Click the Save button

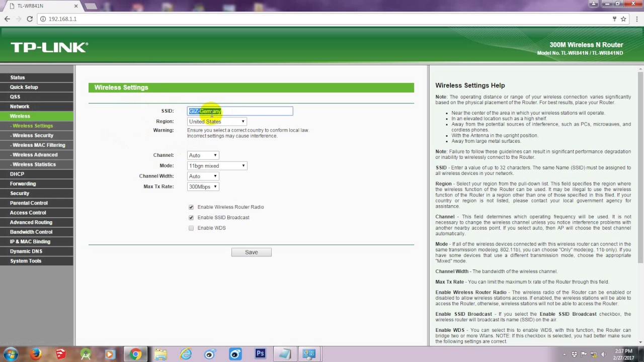(x=252, y=252)
